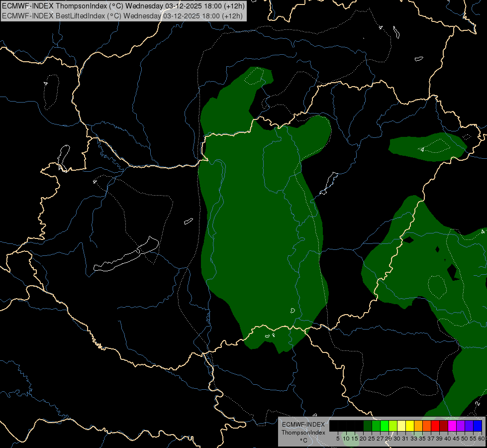
Task: Select the magenta 40–45 legend swatch
Action: click(452, 426)
